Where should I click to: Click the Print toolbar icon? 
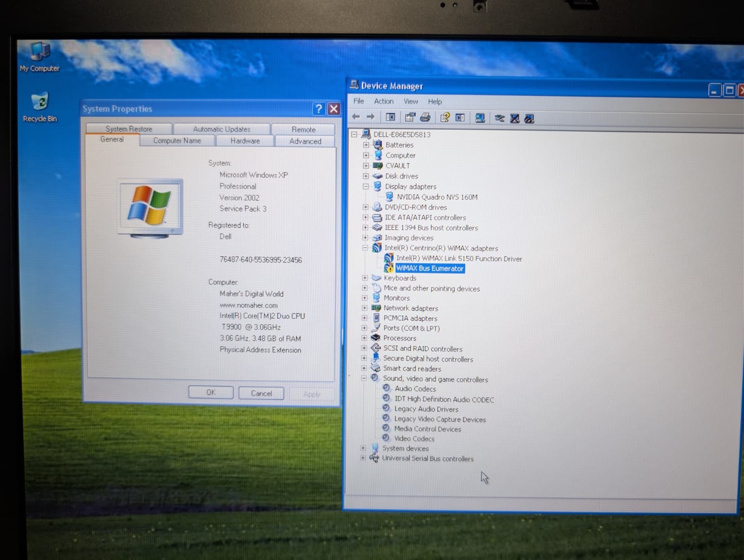(x=425, y=118)
